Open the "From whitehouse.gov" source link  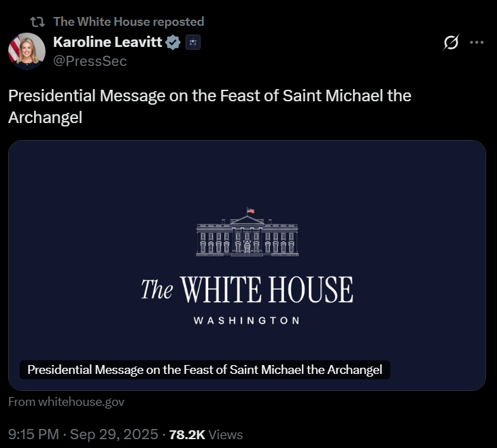[66, 402]
